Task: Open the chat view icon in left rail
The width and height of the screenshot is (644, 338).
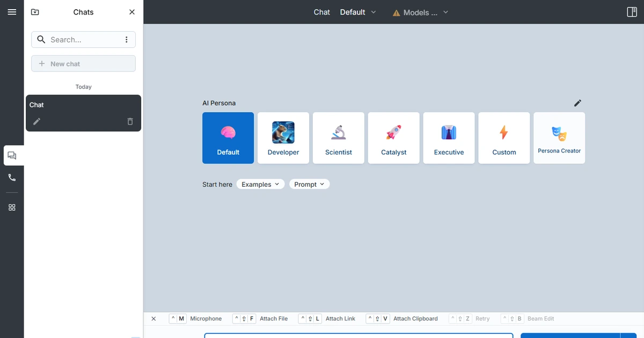Action: coord(12,156)
